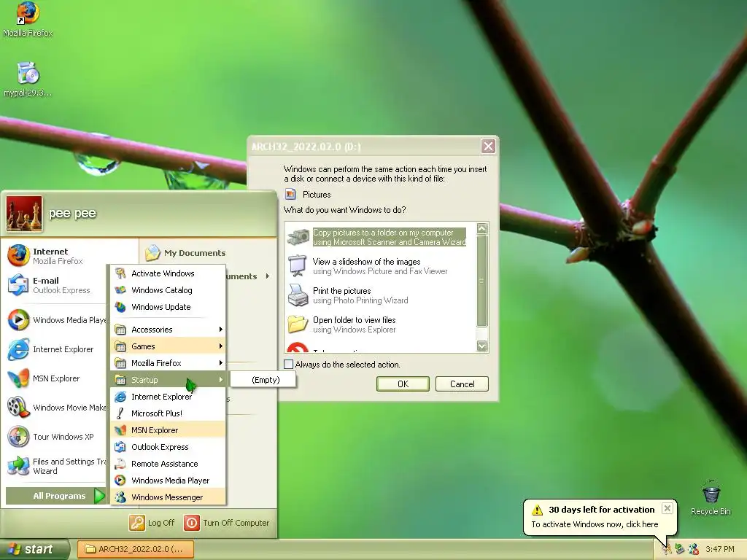The image size is (747, 560).
Task: Click the action list scroll up arrow
Action: [x=481, y=228]
